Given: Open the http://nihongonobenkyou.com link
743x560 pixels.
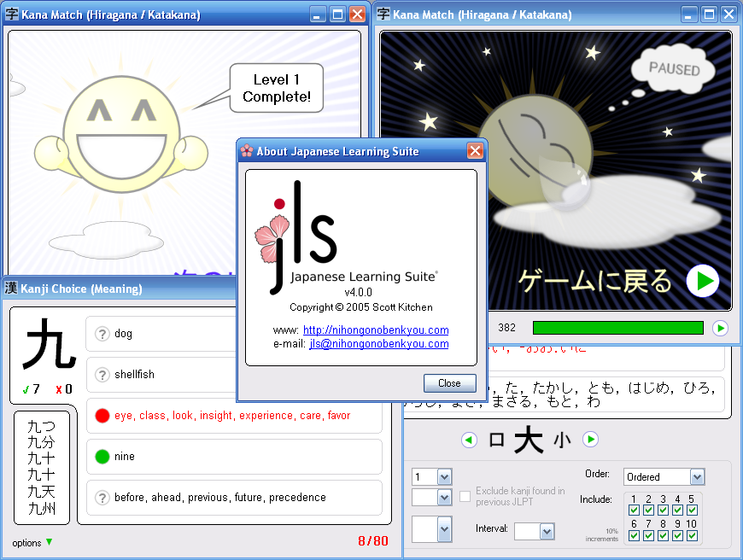Looking at the screenshot, I should click(376, 330).
